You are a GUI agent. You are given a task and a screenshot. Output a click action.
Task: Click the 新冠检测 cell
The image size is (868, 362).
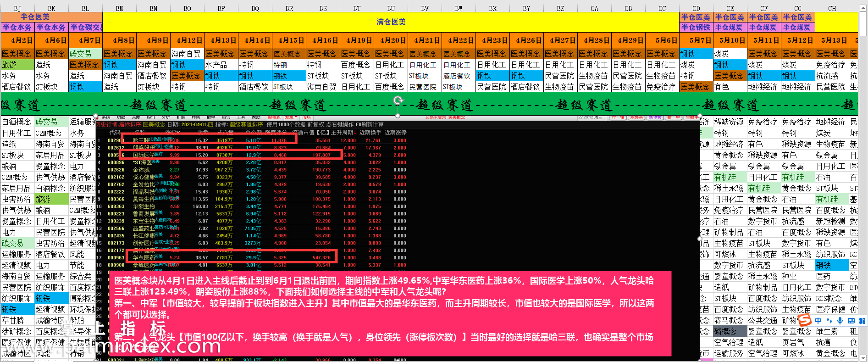(832, 221)
